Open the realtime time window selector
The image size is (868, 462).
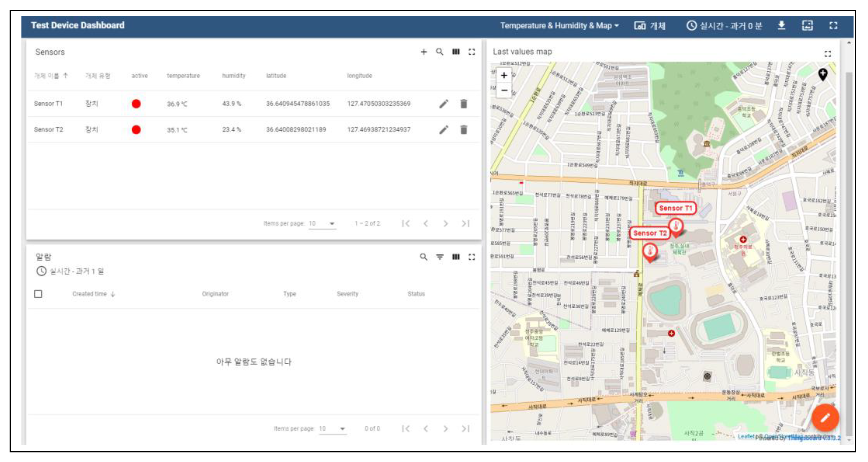click(x=724, y=26)
